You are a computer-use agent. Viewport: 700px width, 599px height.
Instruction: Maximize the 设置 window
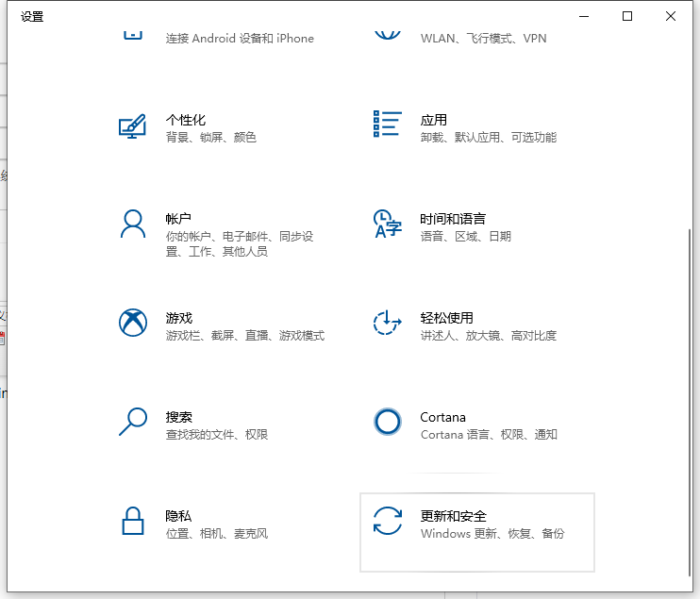627,16
